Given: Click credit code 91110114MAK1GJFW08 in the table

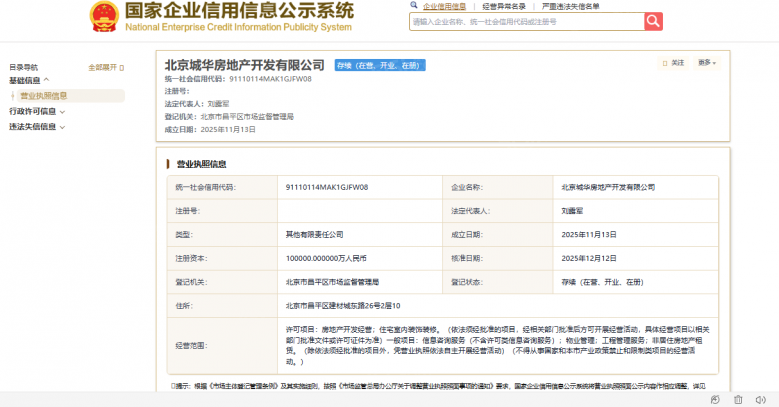Looking at the screenshot, I should point(326,187).
